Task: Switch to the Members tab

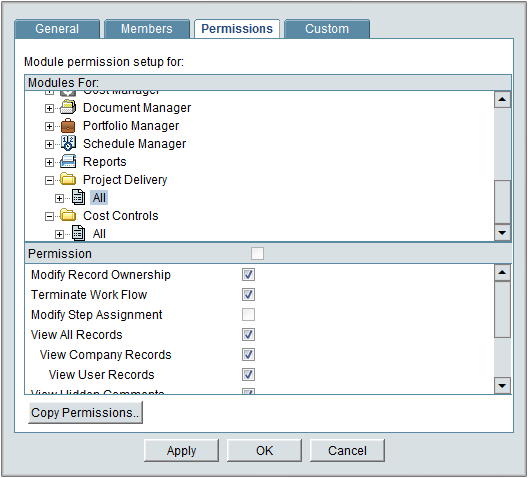Action: click(x=147, y=29)
